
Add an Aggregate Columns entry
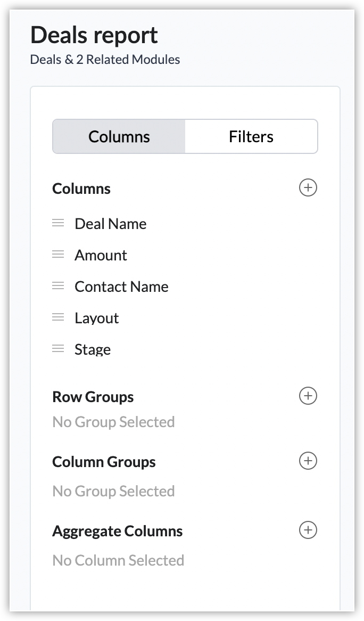click(308, 530)
